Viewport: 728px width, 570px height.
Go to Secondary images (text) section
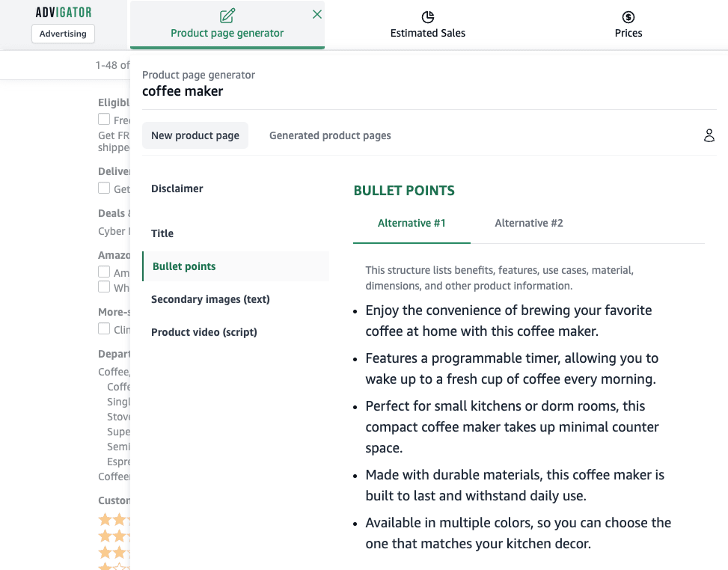pos(210,299)
